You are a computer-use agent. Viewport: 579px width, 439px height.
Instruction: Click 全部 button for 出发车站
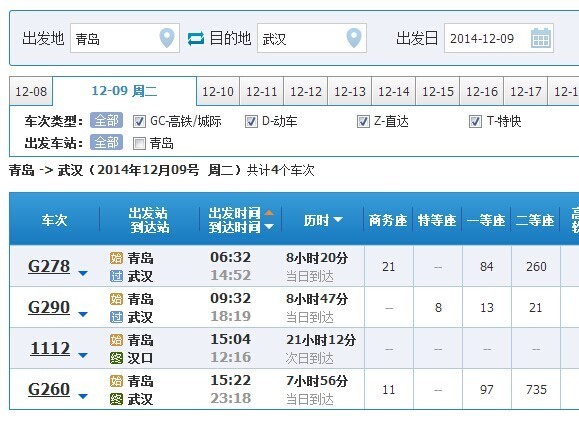pyautogui.click(x=106, y=143)
